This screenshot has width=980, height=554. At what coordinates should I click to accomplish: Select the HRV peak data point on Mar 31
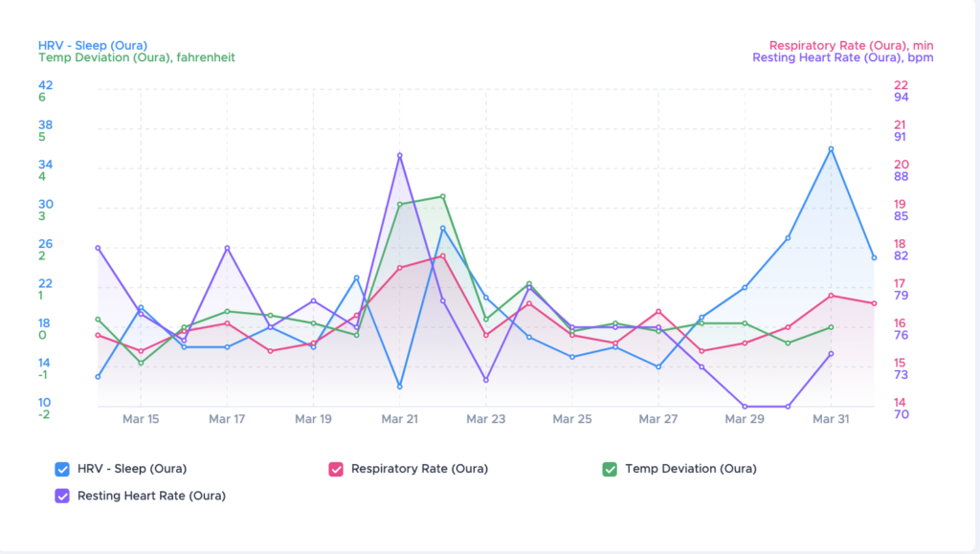click(832, 149)
